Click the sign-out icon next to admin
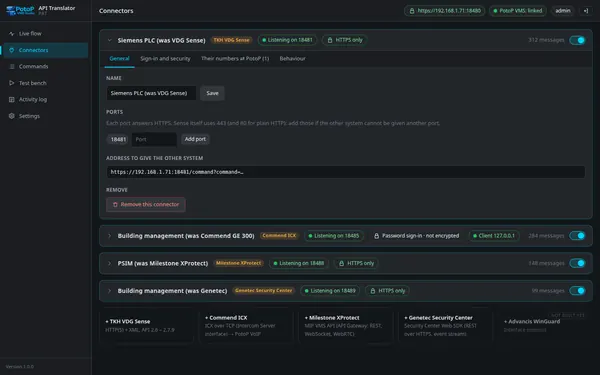The width and height of the screenshot is (600, 375). tap(585, 11)
